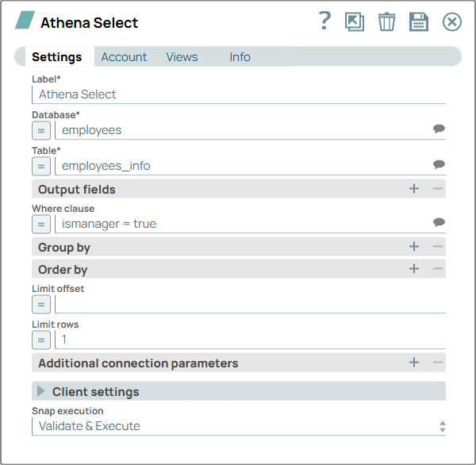Open the Snap execution dropdown
This screenshot has width=476, height=465.
coord(239,426)
